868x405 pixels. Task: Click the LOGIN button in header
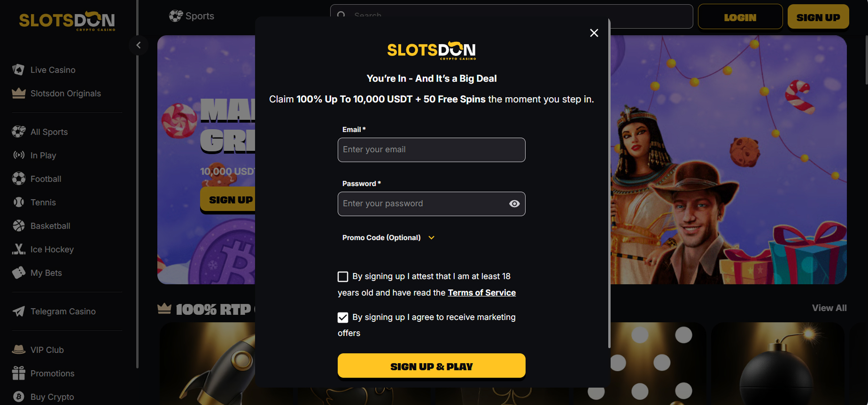point(740,17)
